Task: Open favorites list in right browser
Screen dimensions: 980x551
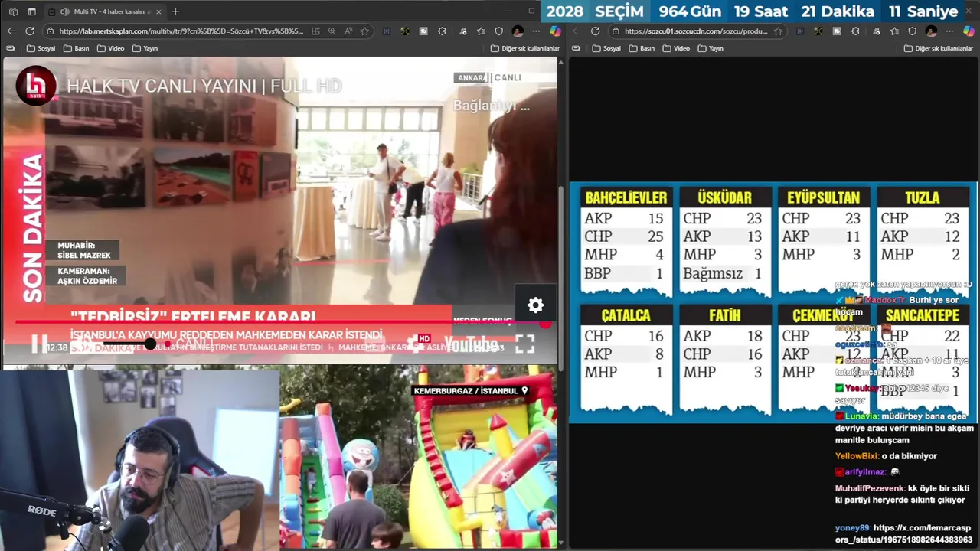Action: point(893,31)
